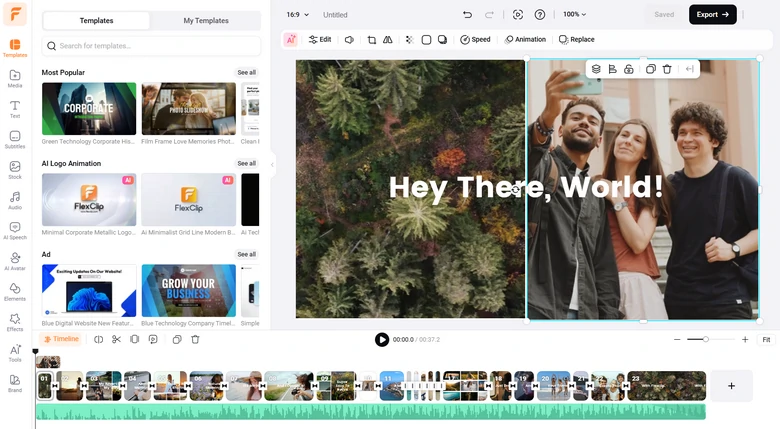Image resolution: width=780 pixels, height=429 pixels.
Task: Open the Brand sidebar section
Action: 15,383
